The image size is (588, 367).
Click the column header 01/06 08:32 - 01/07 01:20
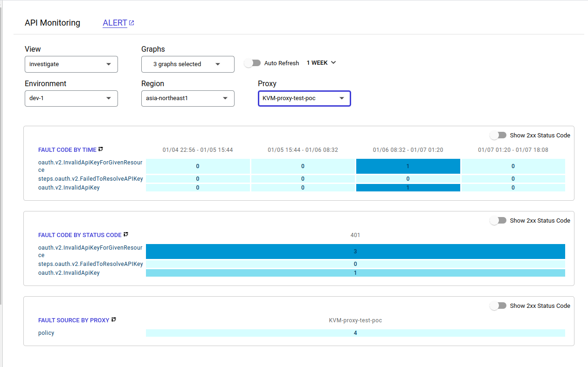[x=408, y=150]
